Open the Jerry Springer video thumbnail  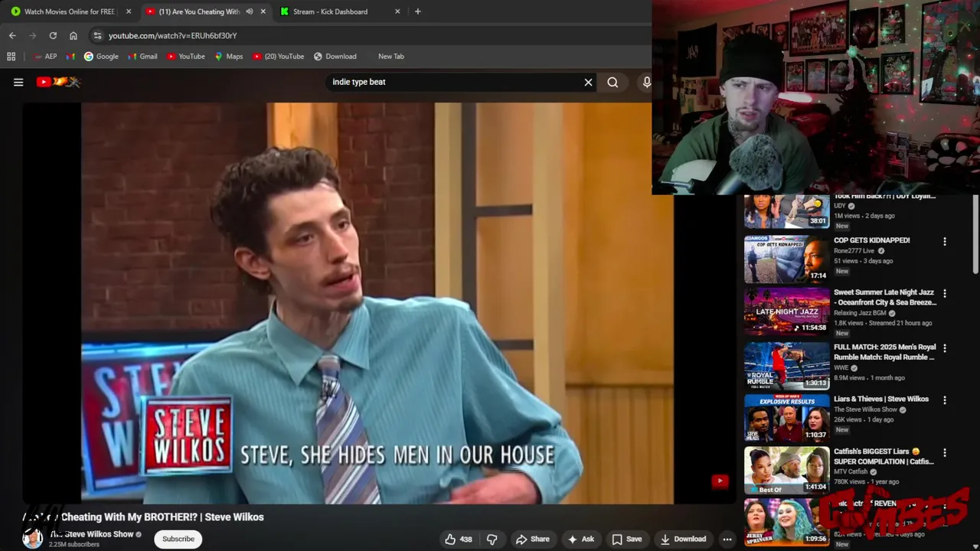pyautogui.click(x=787, y=523)
